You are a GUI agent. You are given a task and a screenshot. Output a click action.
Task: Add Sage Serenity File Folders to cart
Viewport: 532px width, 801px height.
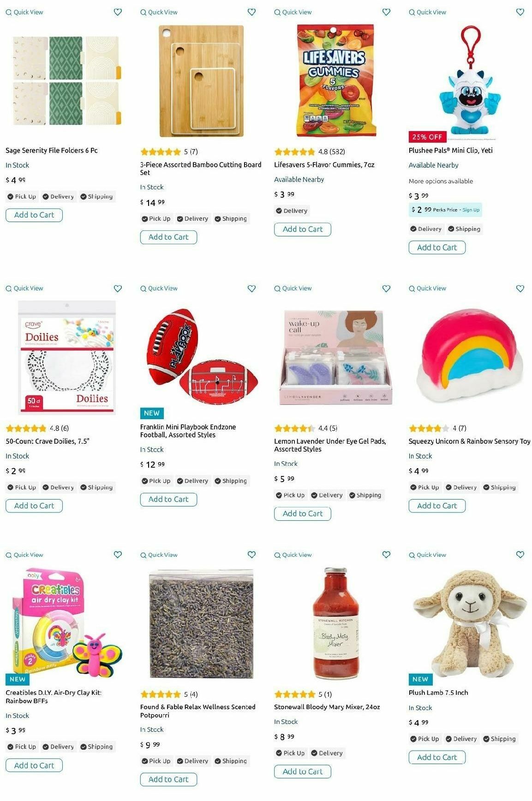click(x=34, y=215)
